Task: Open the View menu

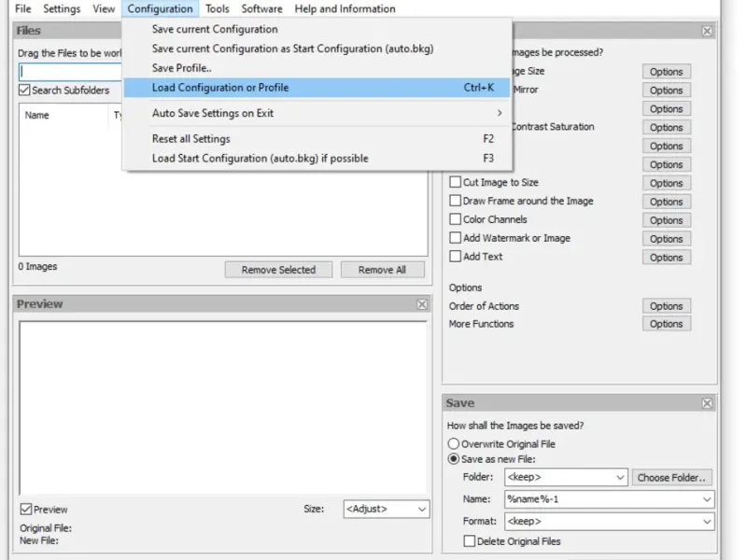Action: coord(104,8)
